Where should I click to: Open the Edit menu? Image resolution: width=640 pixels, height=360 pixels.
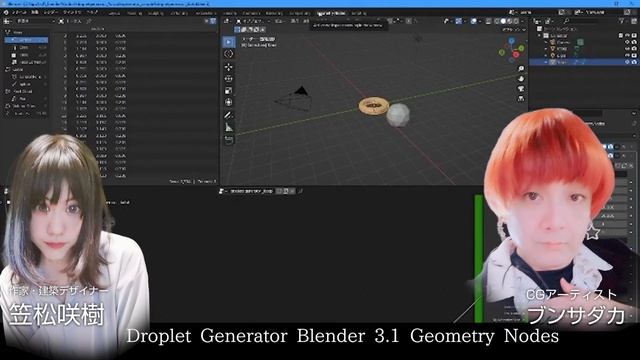click(35, 13)
